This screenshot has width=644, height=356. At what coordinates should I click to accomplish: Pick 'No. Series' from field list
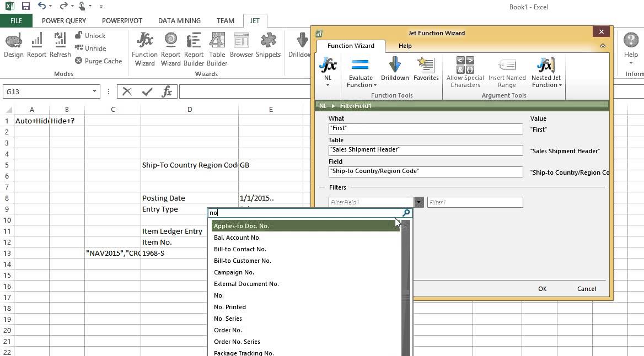[x=305, y=319]
